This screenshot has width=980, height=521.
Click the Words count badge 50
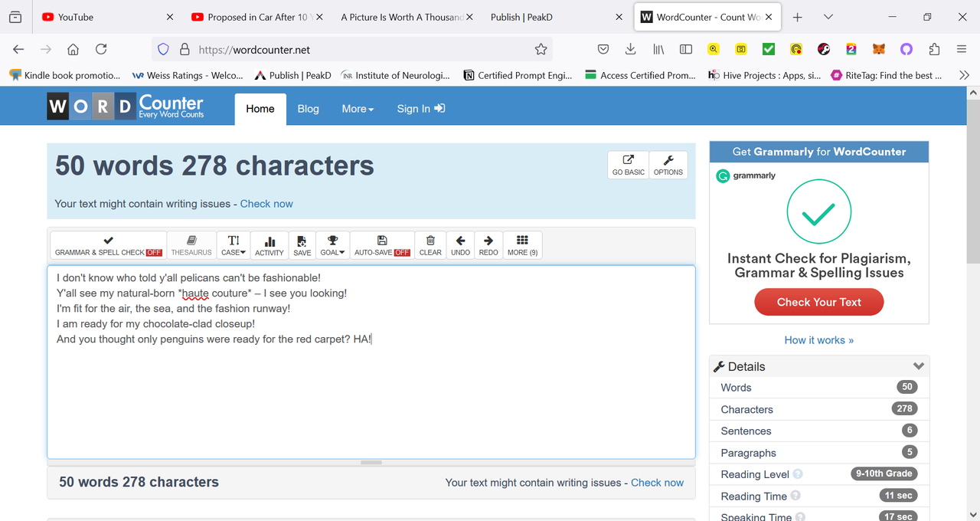(906, 387)
